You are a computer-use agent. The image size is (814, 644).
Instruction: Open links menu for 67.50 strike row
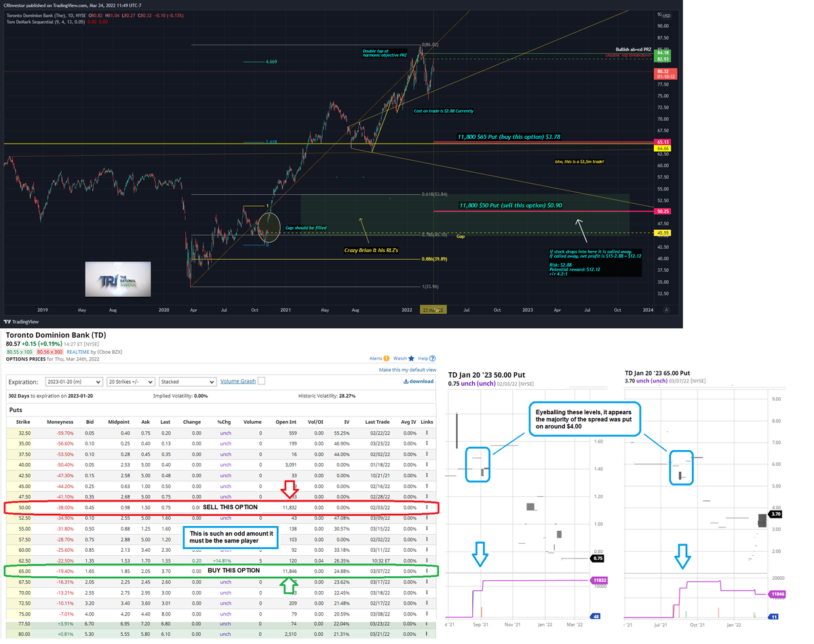pos(427,582)
